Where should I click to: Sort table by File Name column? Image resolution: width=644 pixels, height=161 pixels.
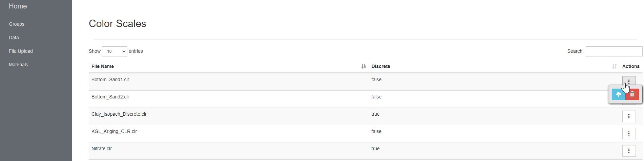[x=363, y=66]
